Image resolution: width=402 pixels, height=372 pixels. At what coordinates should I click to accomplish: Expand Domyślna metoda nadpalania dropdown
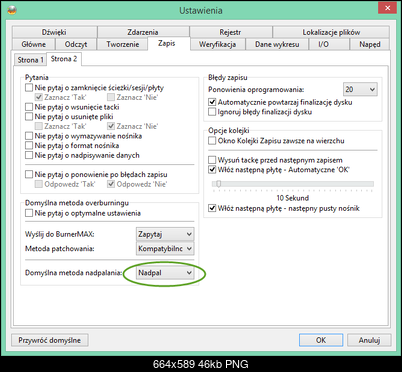[165, 273]
